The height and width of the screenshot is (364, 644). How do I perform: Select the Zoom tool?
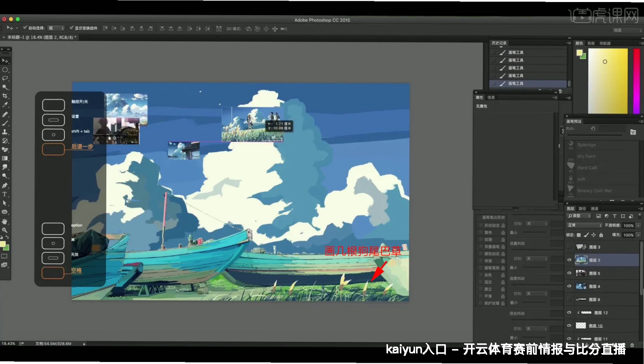5,230
